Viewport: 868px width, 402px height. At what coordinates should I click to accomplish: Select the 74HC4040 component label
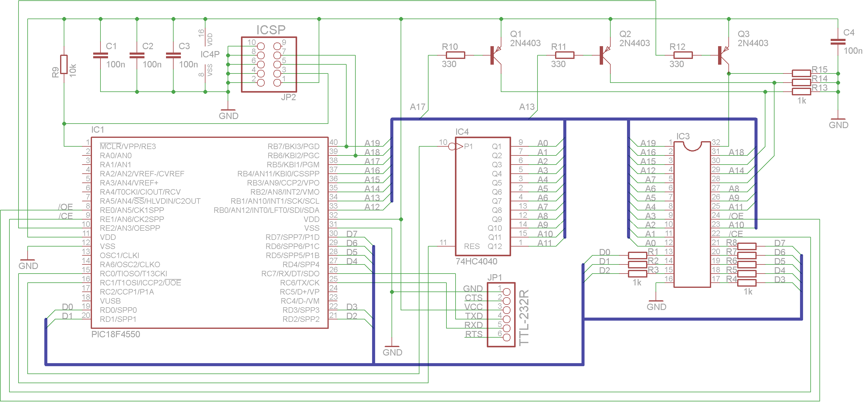[476, 261]
